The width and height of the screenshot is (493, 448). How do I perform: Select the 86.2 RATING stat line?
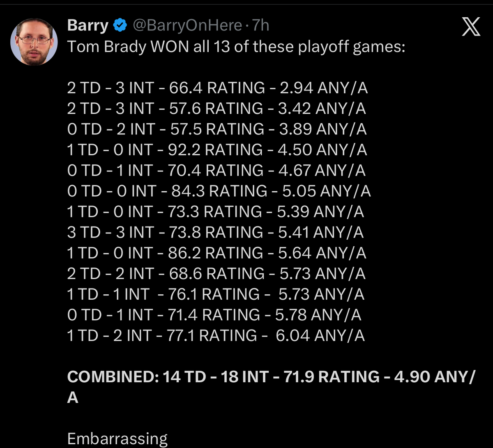217,253
